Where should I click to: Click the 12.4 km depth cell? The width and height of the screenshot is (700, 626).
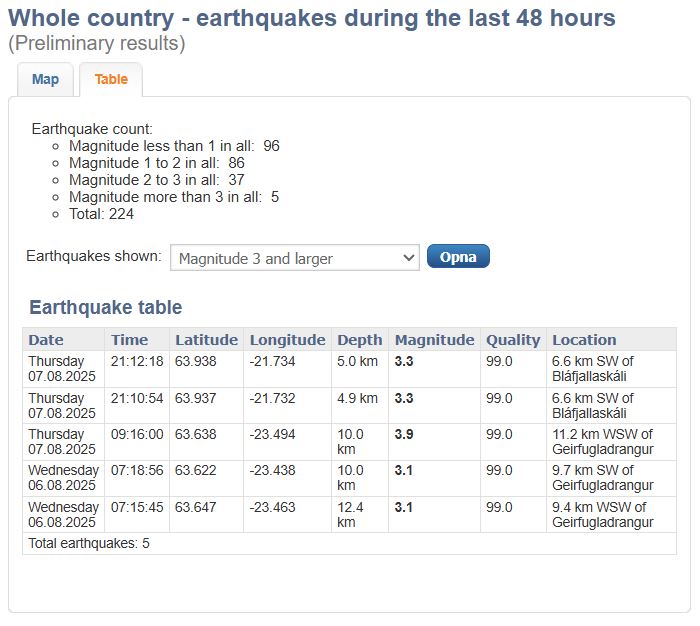[351, 515]
